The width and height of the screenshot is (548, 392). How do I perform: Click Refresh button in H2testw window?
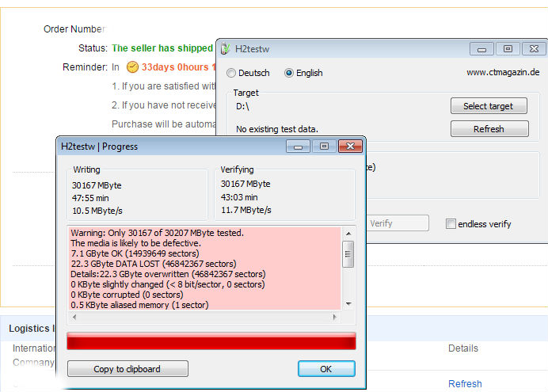coord(489,129)
